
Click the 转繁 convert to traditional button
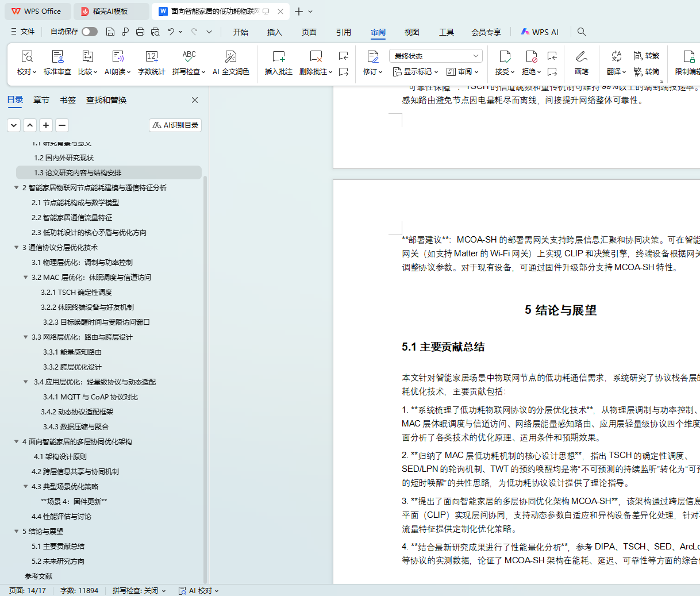pos(647,56)
